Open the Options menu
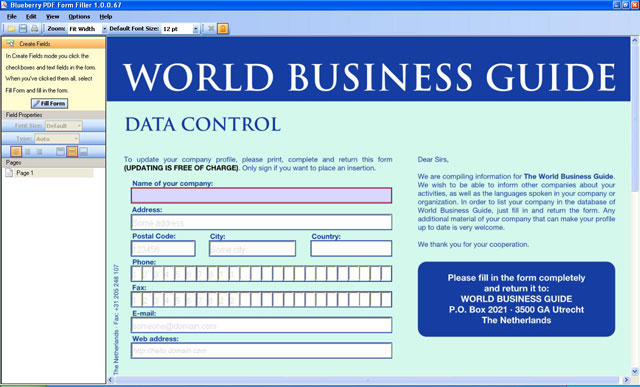 (x=79, y=17)
